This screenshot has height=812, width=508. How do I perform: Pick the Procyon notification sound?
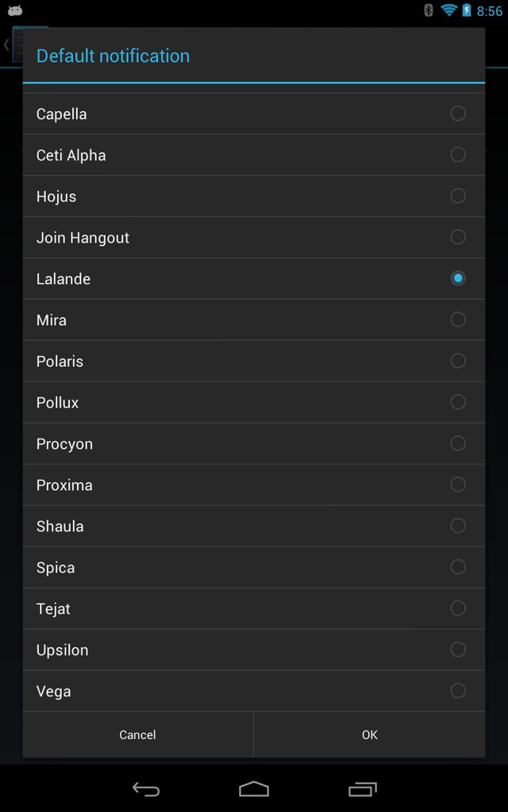pos(254,443)
